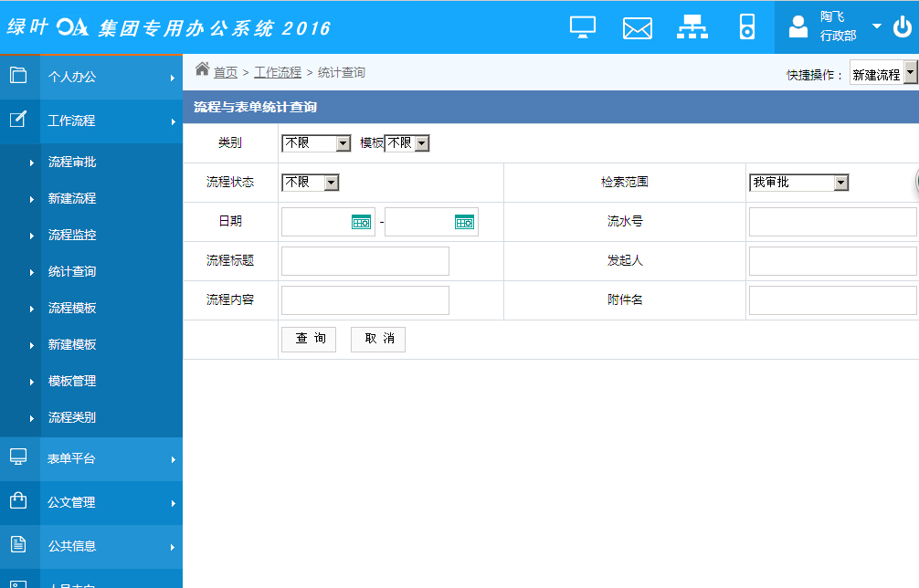
Task: Click the arrow beside 公文管理
Action: pos(173,504)
